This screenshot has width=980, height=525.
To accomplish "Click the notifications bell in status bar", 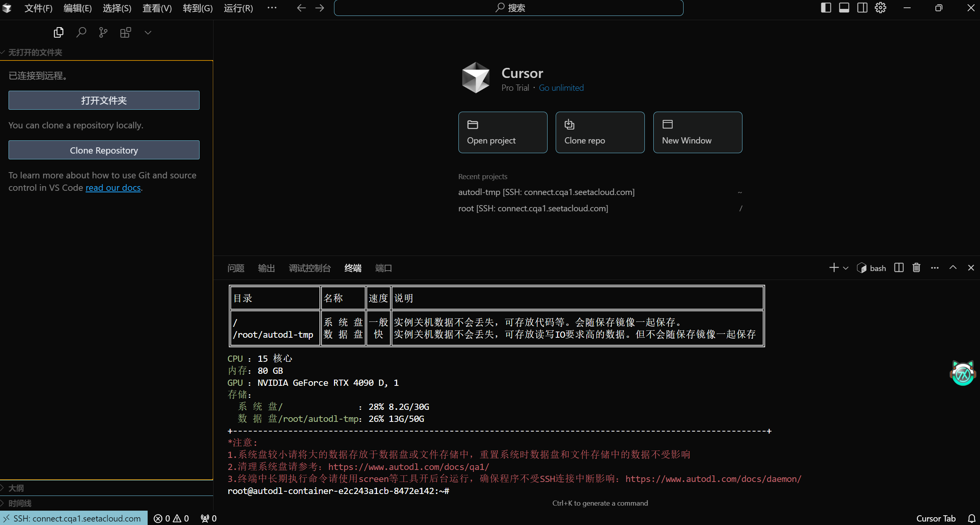I will coord(971,518).
